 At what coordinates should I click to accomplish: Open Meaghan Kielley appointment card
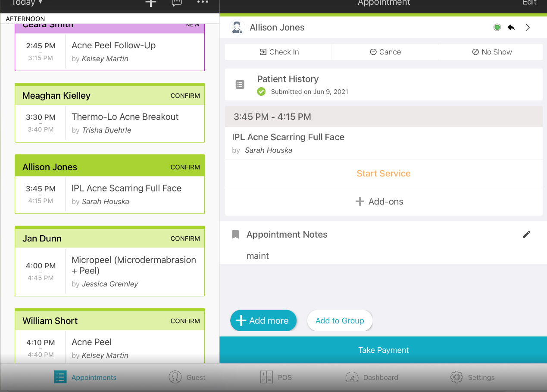109,113
